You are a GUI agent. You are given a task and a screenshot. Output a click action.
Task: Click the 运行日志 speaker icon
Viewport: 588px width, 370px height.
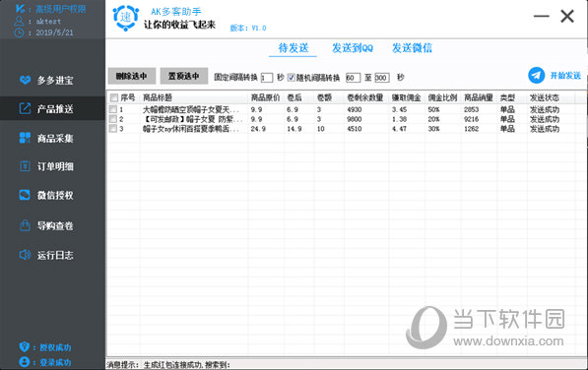pos(25,255)
